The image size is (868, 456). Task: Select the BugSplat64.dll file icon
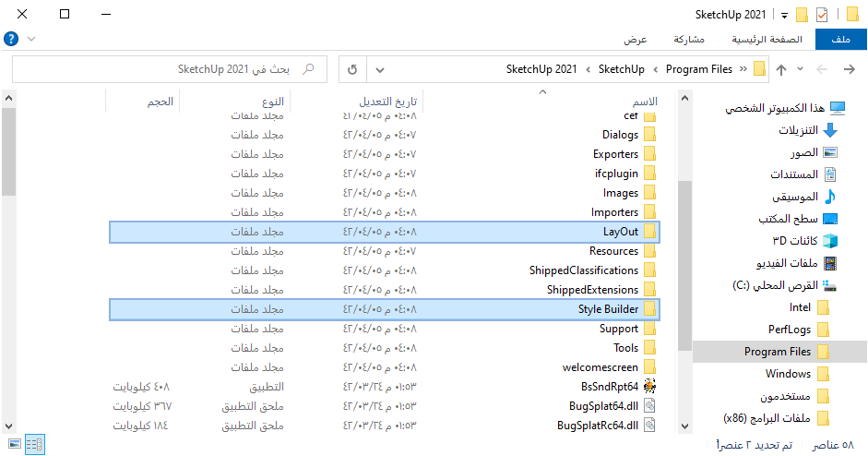click(650, 406)
